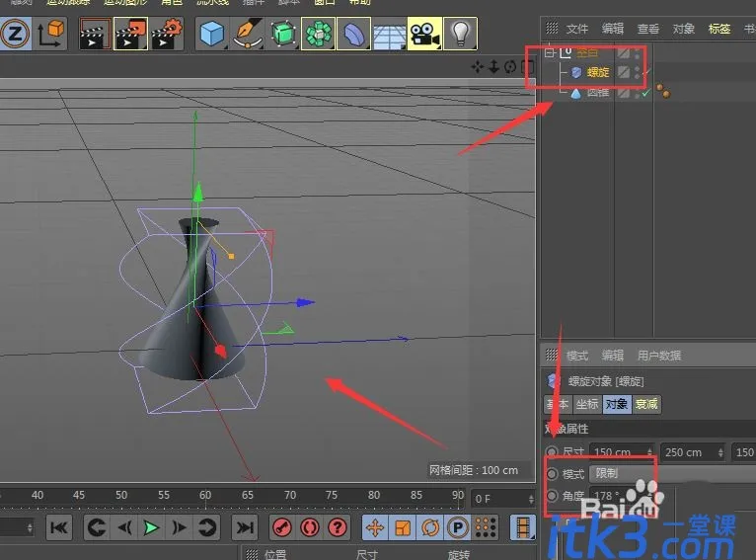This screenshot has height=560, width=756.
Task: Click the green array modeling icon
Action: pos(318,34)
